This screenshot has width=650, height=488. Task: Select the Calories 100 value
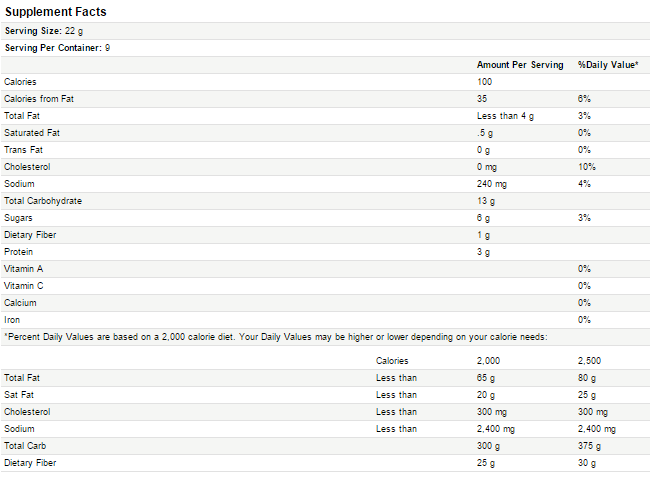point(484,82)
